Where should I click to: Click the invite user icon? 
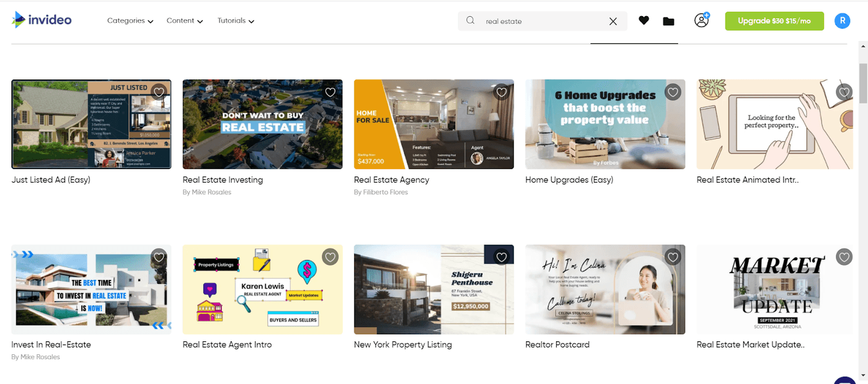[701, 20]
